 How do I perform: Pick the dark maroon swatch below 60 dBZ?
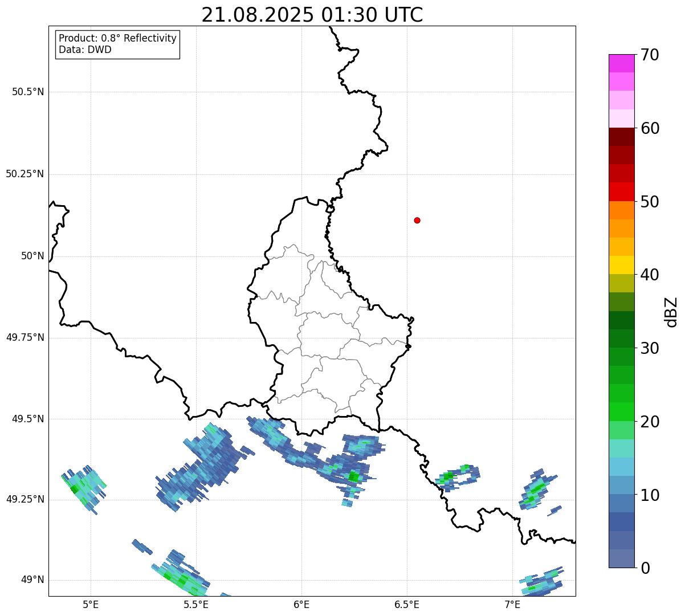(622, 137)
